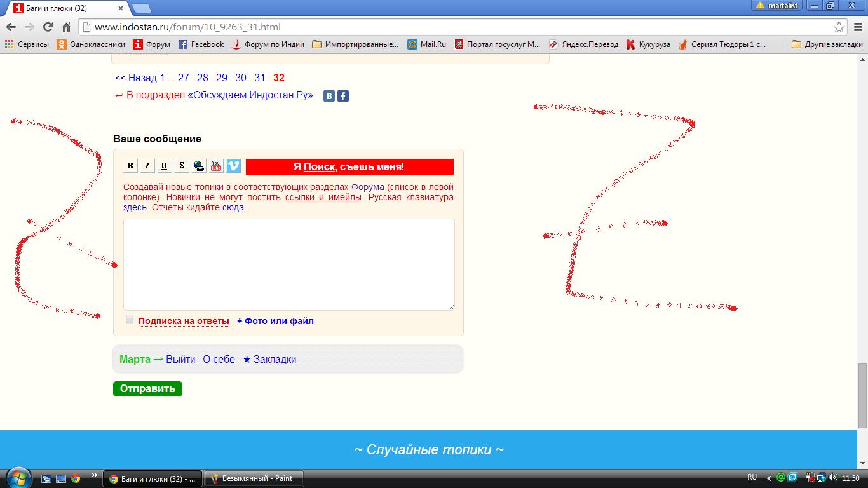
Task: Open the Одноклассники bookmark
Action: coord(91,44)
